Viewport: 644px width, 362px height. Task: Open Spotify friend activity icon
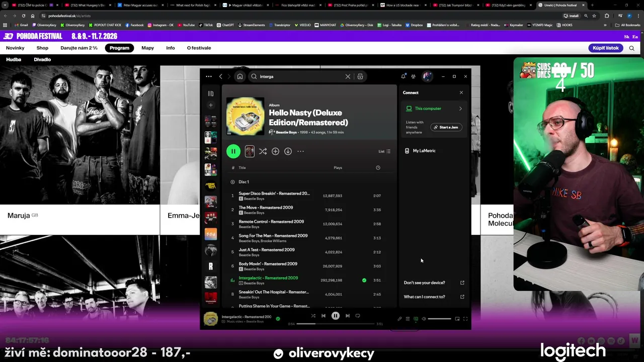[413, 76]
